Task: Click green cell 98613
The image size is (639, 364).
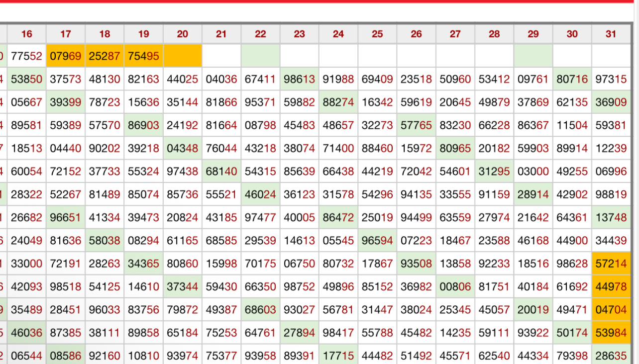Action: click(x=299, y=79)
